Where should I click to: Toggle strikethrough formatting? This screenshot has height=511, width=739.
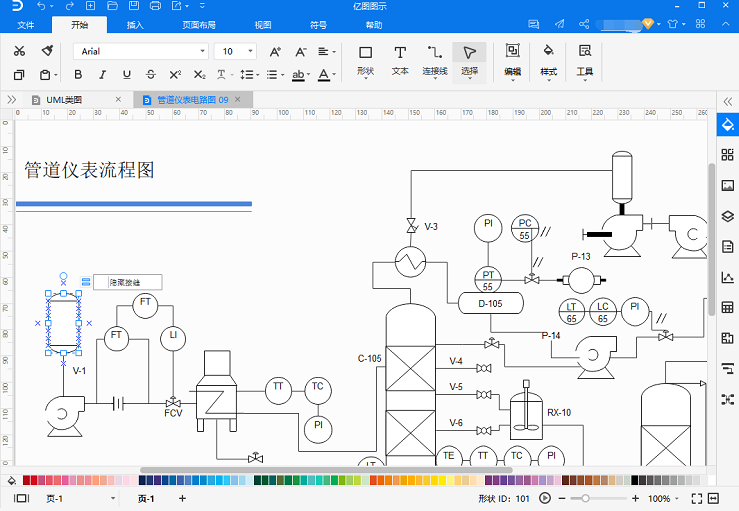[x=151, y=74]
